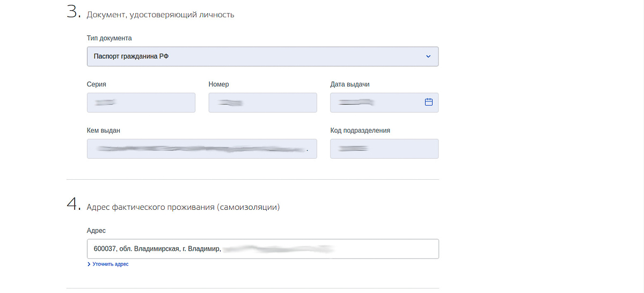Click the chevron arrow in Тип документа dropdown

[x=428, y=56]
